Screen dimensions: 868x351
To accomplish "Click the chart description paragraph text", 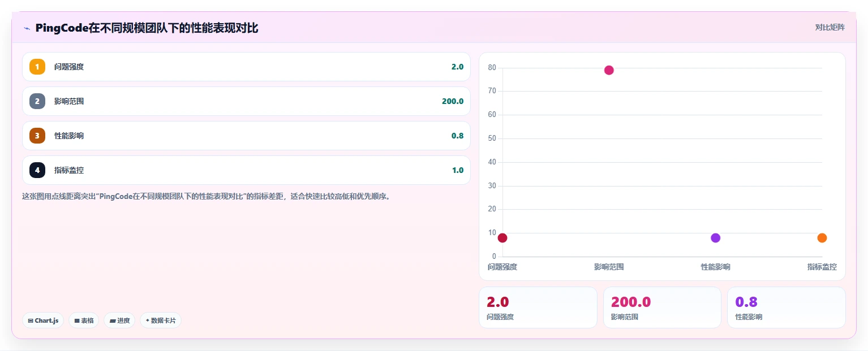I will pos(206,197).
